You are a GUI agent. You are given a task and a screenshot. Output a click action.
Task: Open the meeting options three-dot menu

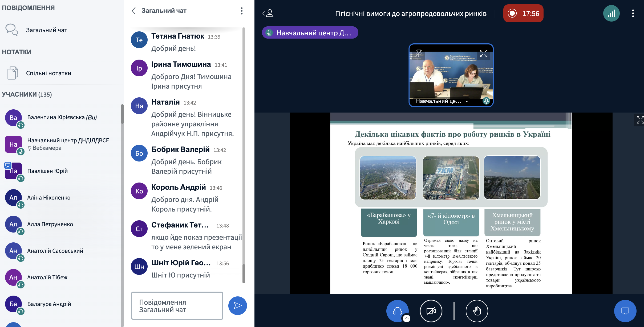[x=633, y=13]
